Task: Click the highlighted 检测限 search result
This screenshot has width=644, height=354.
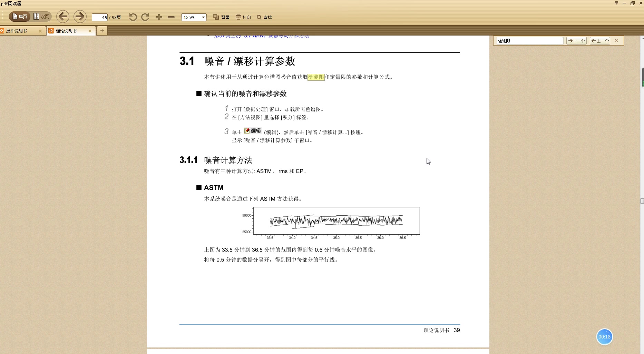Action: tap(316, 77)
